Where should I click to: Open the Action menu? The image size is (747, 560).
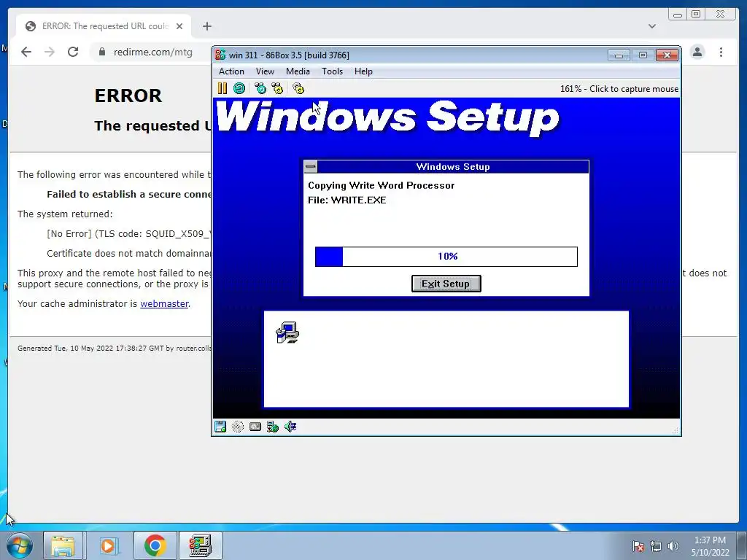click(231, 71)
